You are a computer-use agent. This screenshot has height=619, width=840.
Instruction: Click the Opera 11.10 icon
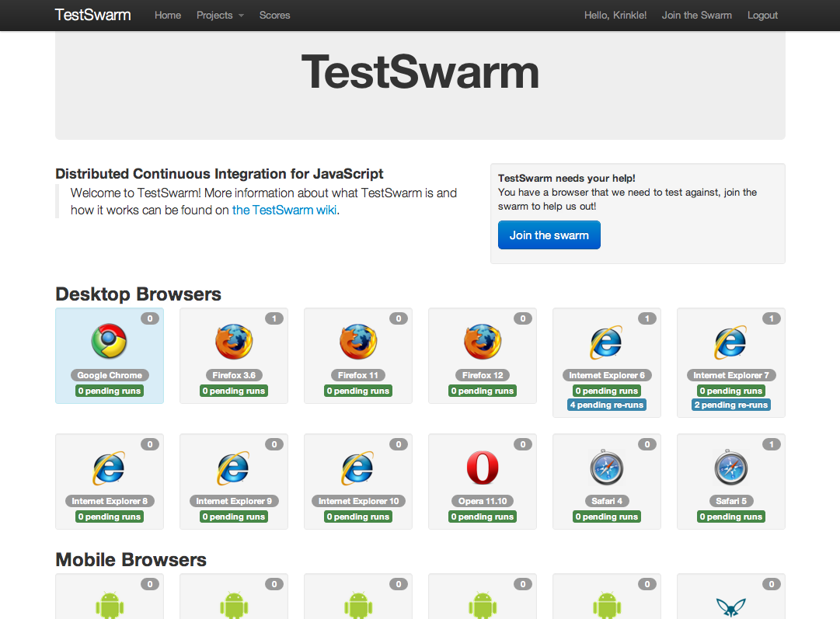coord(482,468)
